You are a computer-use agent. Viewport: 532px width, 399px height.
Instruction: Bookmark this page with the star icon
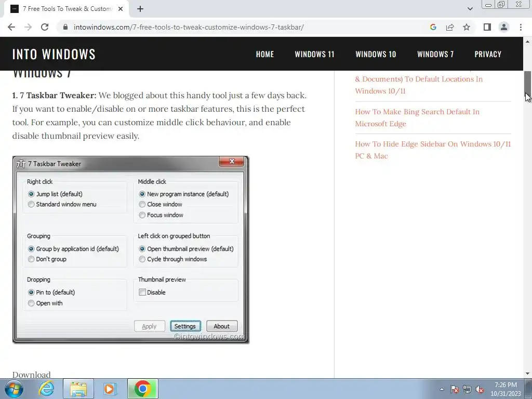click(467, 27)
